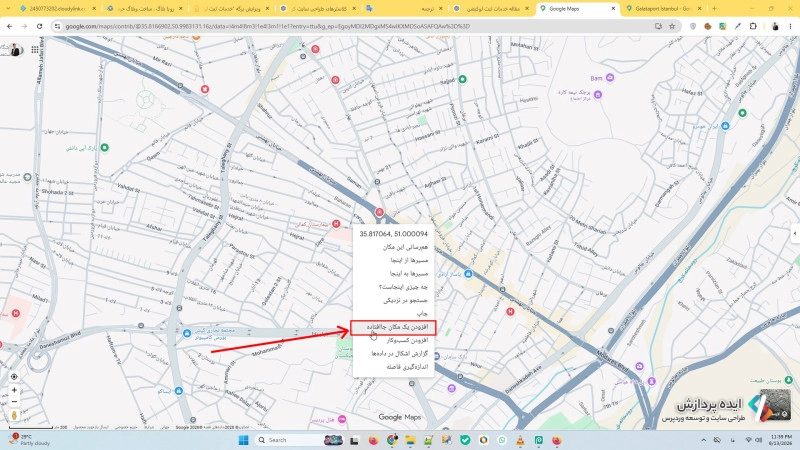
Task: Open Street View Pegman
Action: point(14,415)
